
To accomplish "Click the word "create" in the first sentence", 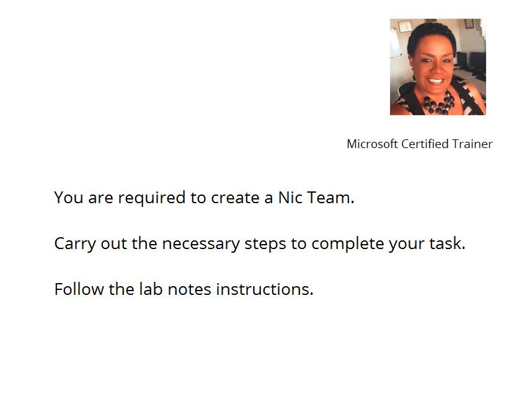I will (x=236, y=198).
